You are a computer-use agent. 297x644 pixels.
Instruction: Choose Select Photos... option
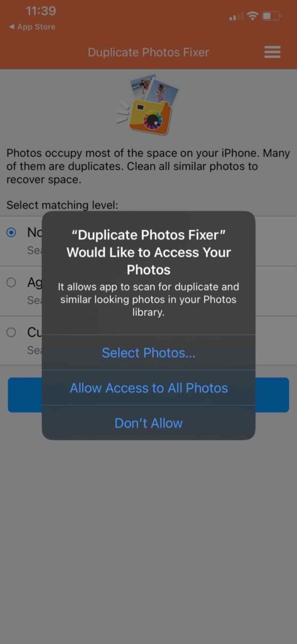click(148, 353)
